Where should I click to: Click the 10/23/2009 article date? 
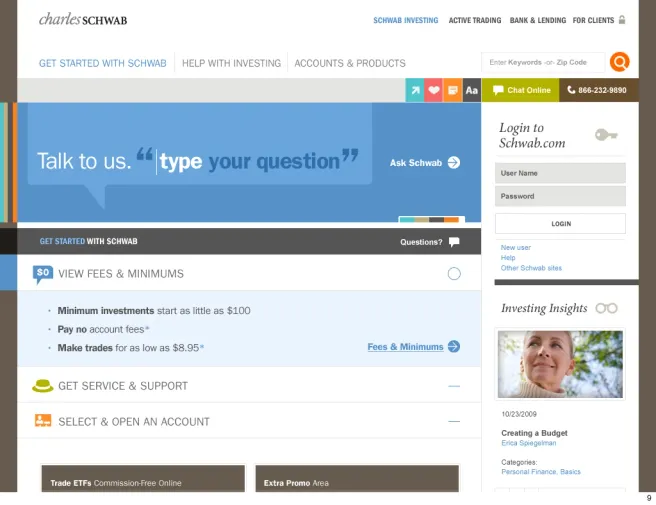[x=519, y=414]
